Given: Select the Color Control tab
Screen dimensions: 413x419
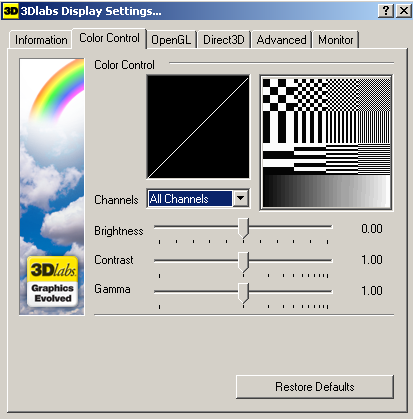Looking at the screenshot, I should coord(109,38).
